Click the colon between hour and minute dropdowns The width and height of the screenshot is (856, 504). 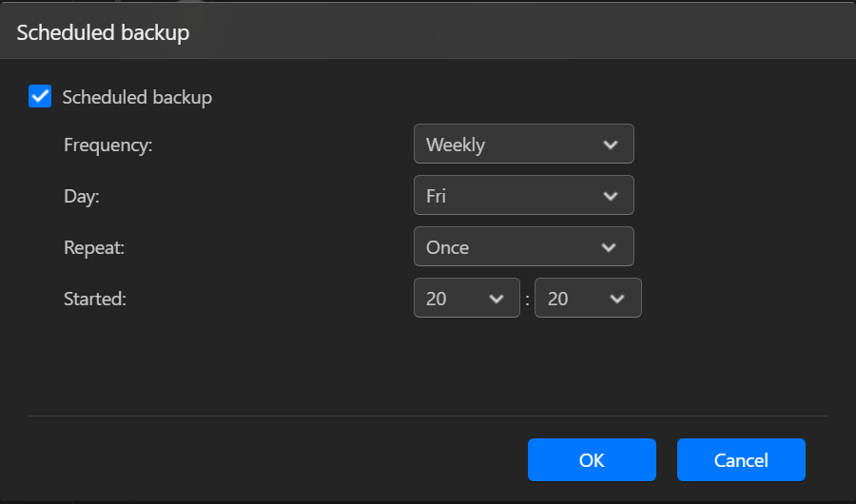point(527,300)
